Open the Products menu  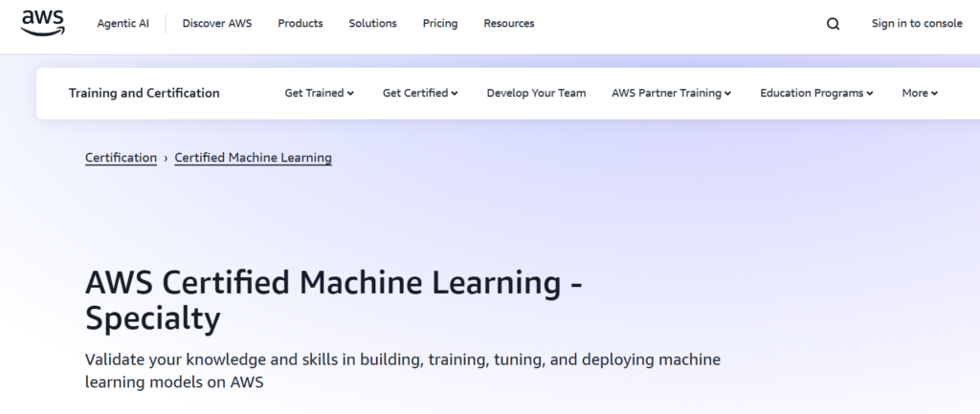tap(301, 24)
